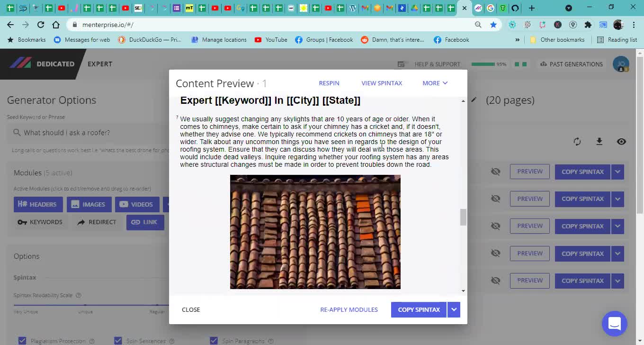Image resolution: width=644 pixels, height=345 pixels.
Task: Click the help icon beside Spintax Readability Scale
Action: (x=79, y=295)
